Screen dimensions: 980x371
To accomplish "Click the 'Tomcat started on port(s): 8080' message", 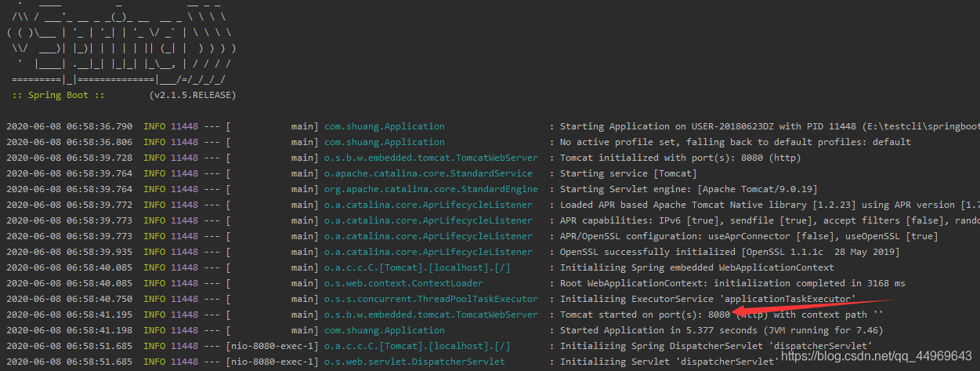I will (645, 315).
